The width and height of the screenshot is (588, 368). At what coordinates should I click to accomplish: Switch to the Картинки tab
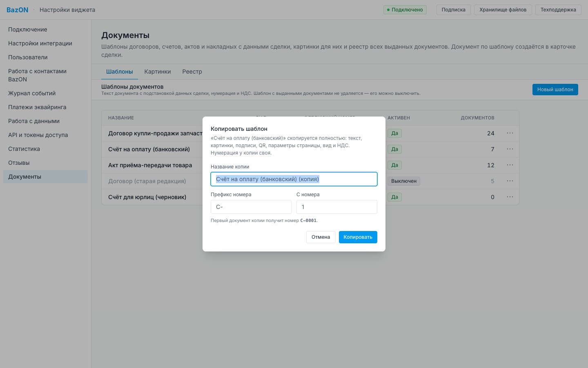click(158, 72)
